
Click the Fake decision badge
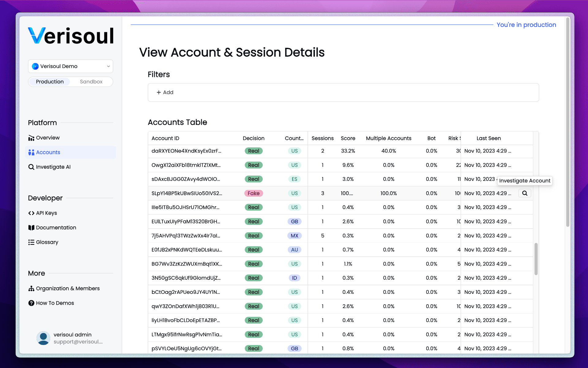[254, 193]
